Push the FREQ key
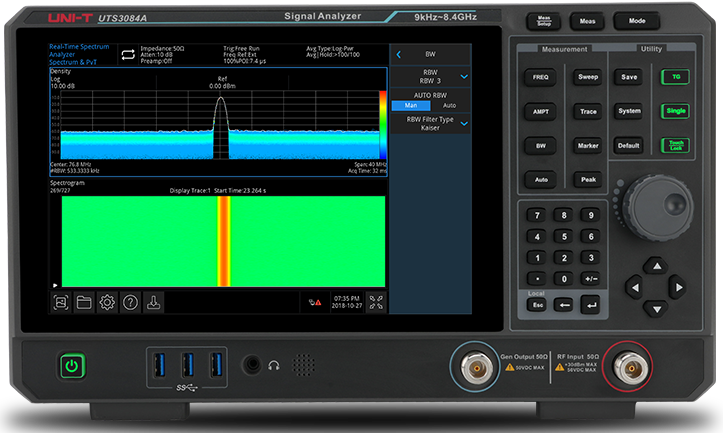723x433 pixels. click(x=540, y=77)
